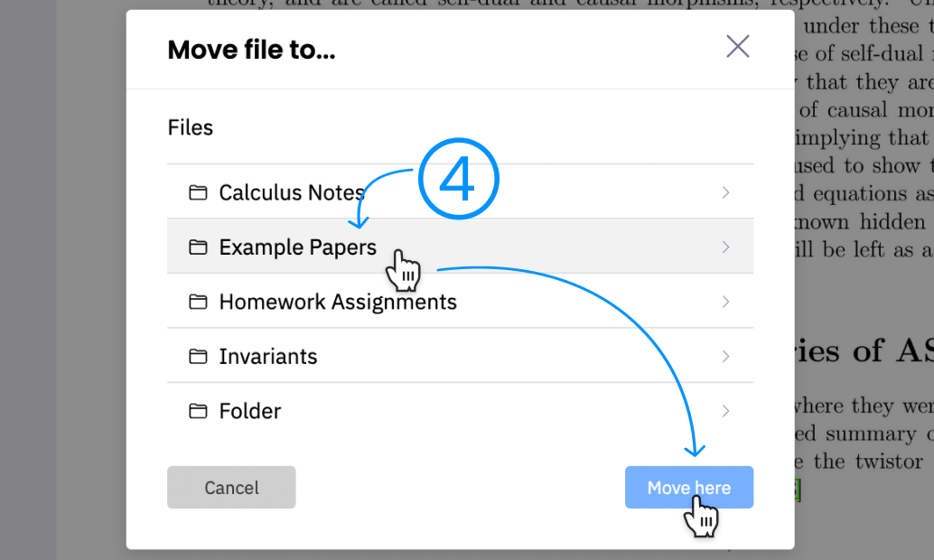Click the Example Papers folder icon
The height and width of the screenshot is (560, 934).
pos(199,246)
